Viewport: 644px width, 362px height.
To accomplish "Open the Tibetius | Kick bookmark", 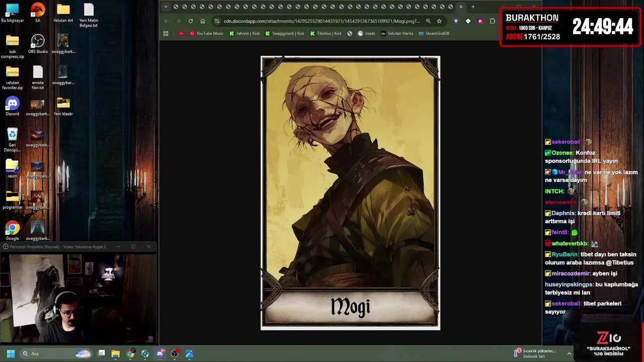I will point(326,33).
